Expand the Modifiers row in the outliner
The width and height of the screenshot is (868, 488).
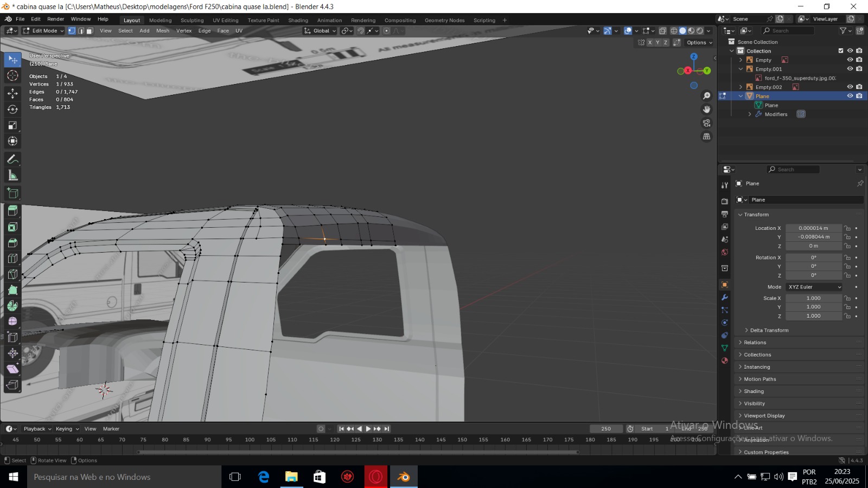click(x=750, y=114)
